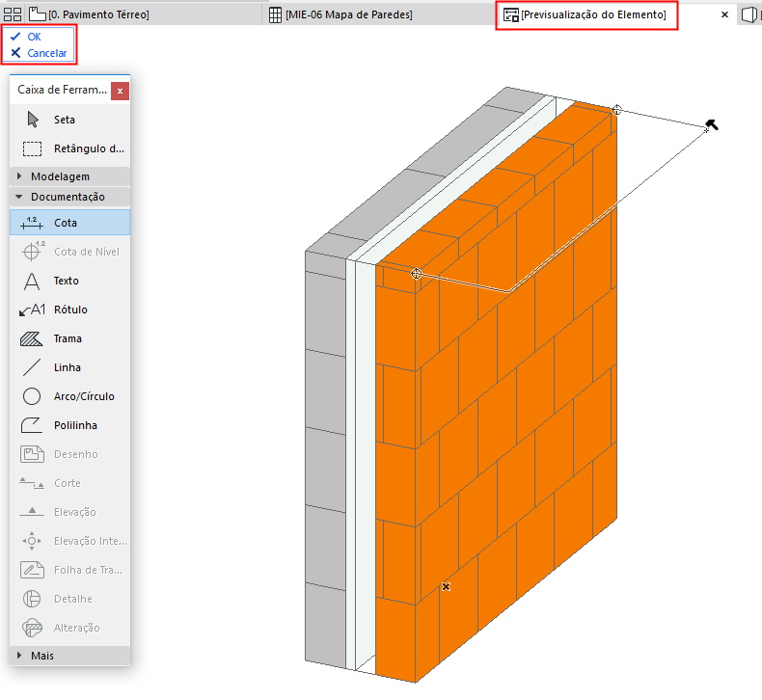Click the X marker on the orange wall face

pos(447,587)
